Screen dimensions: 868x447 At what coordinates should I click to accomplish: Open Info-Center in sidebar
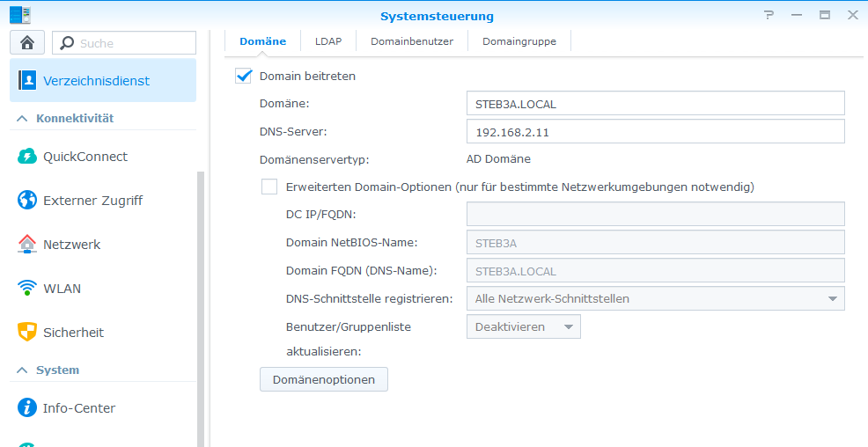(x=103, y=407)
